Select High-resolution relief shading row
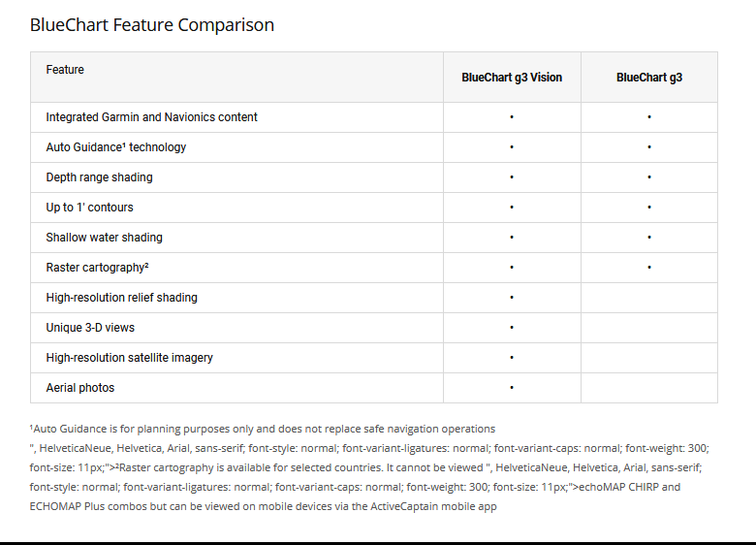The width and height of the screenshot is (756, 545). click(121, 298)
